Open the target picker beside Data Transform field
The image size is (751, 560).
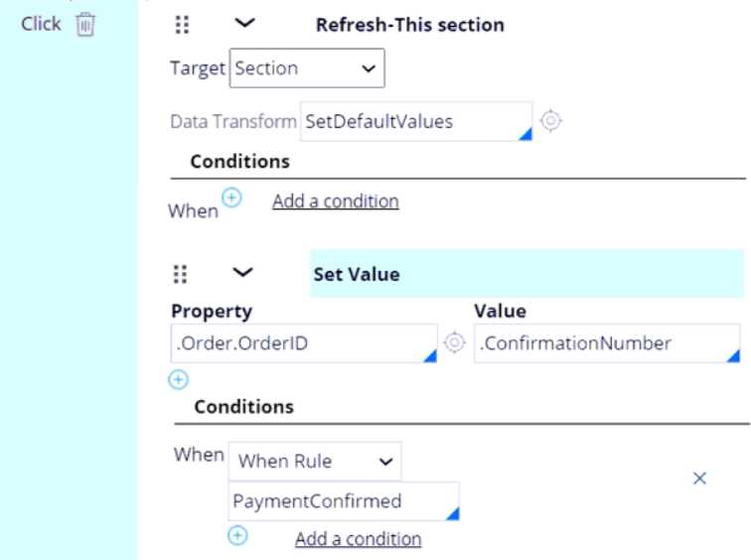pyautogui.click(x=550, y=121)
